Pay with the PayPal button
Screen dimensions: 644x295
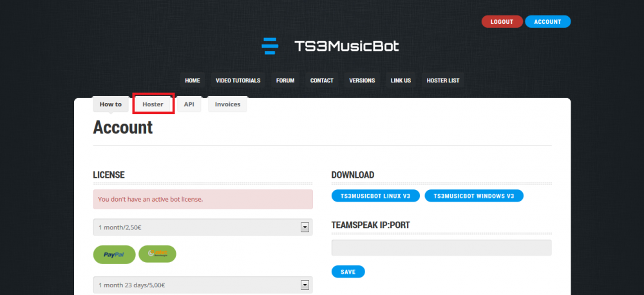[x=114, y=254]
